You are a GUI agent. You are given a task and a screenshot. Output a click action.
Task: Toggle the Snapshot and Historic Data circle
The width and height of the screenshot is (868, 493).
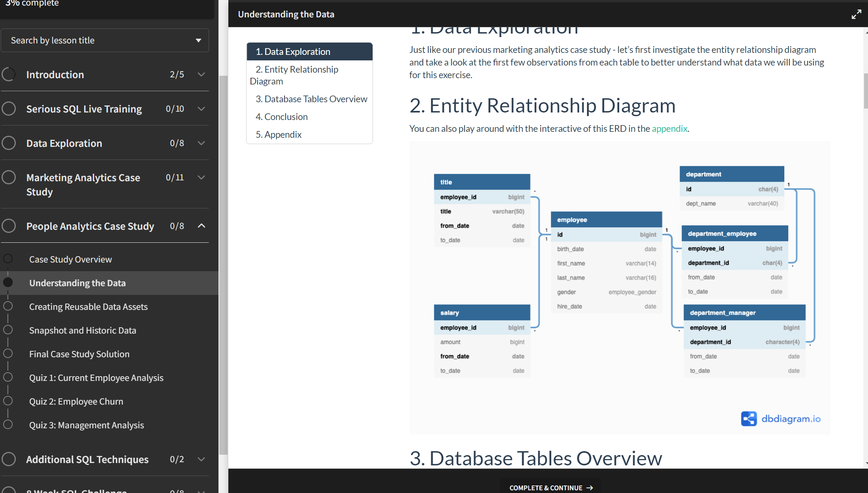8,330
